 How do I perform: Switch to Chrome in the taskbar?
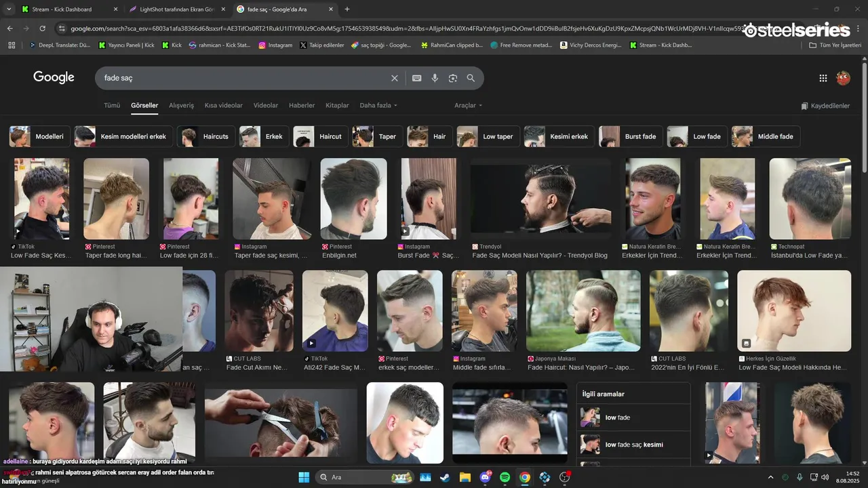pos(525,477)
